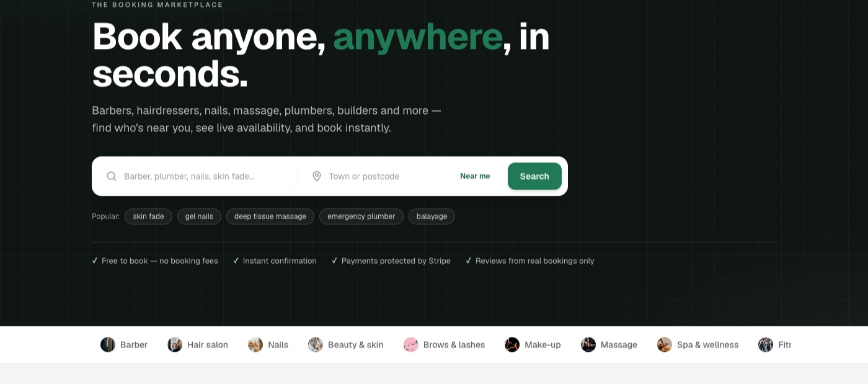The height and width of the screenshot is (384, 868).
Task: Open the Barber category label
Action: click(134, 345)
